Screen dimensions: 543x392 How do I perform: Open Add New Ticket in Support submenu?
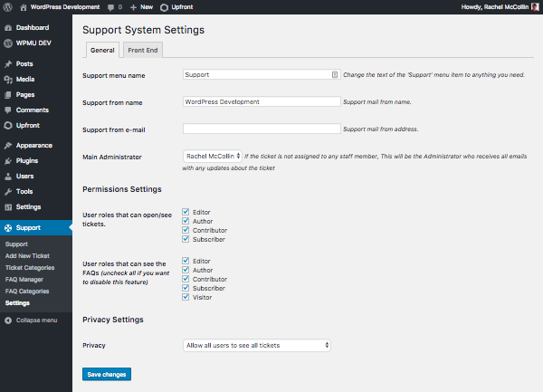27,256
